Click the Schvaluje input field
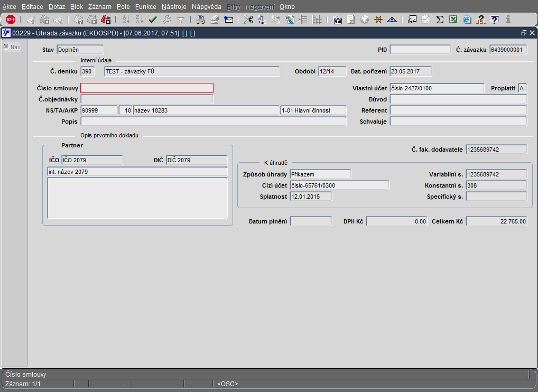 point(458,122)
